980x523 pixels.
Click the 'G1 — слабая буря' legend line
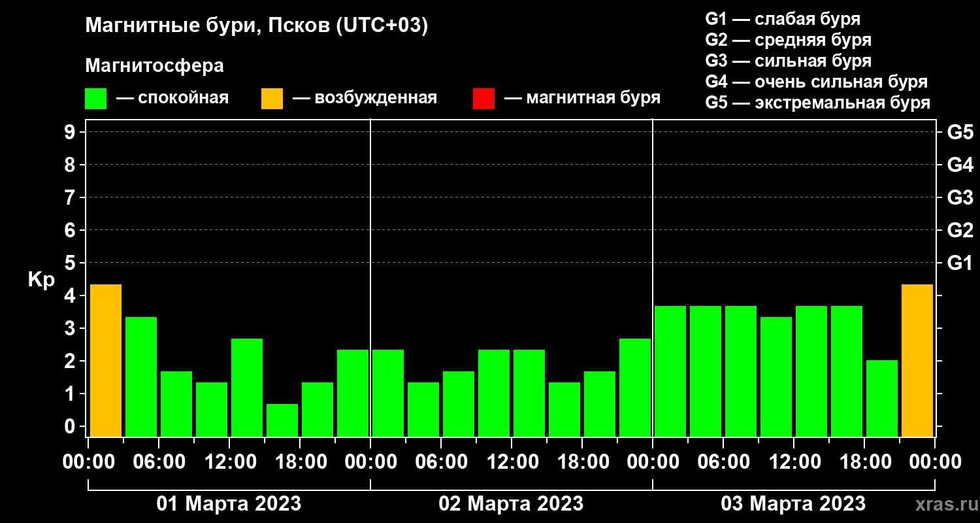(x=783, y=19)
